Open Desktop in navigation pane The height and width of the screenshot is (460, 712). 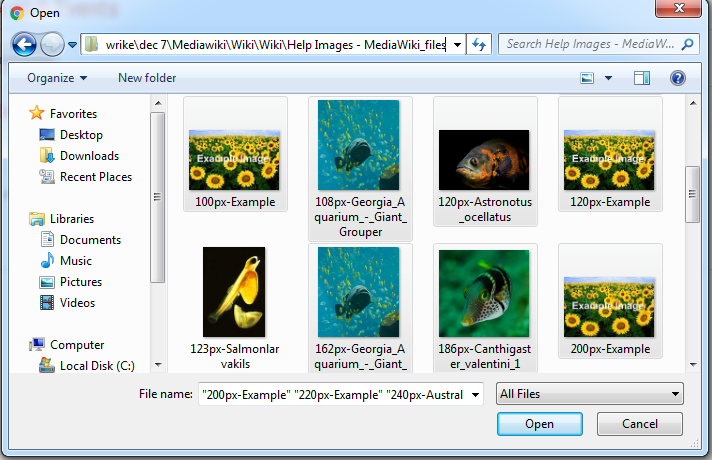point(81,135)
